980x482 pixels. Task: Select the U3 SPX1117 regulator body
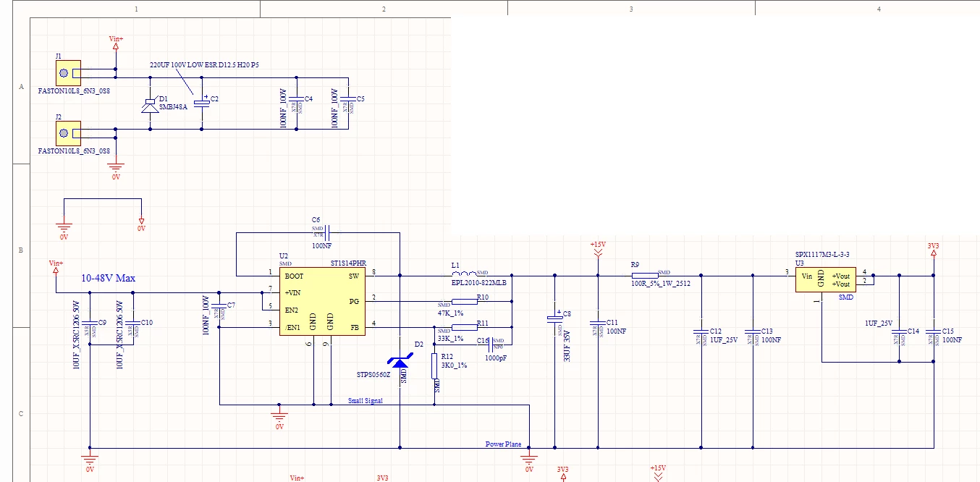[x=826, y=280]
